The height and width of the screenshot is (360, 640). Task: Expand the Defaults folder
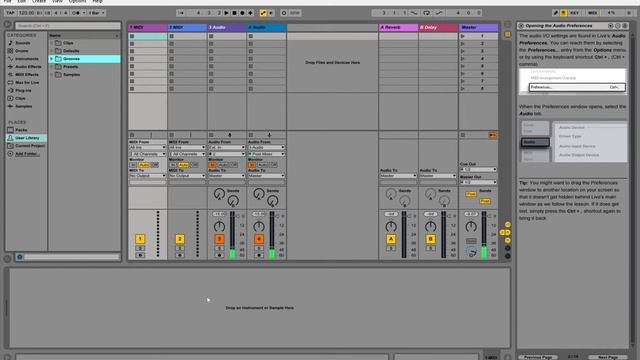(52, 51)
